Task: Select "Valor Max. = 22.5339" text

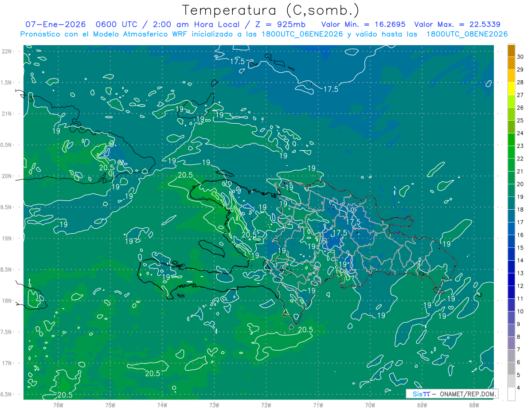Action: [x=457, y=24]
